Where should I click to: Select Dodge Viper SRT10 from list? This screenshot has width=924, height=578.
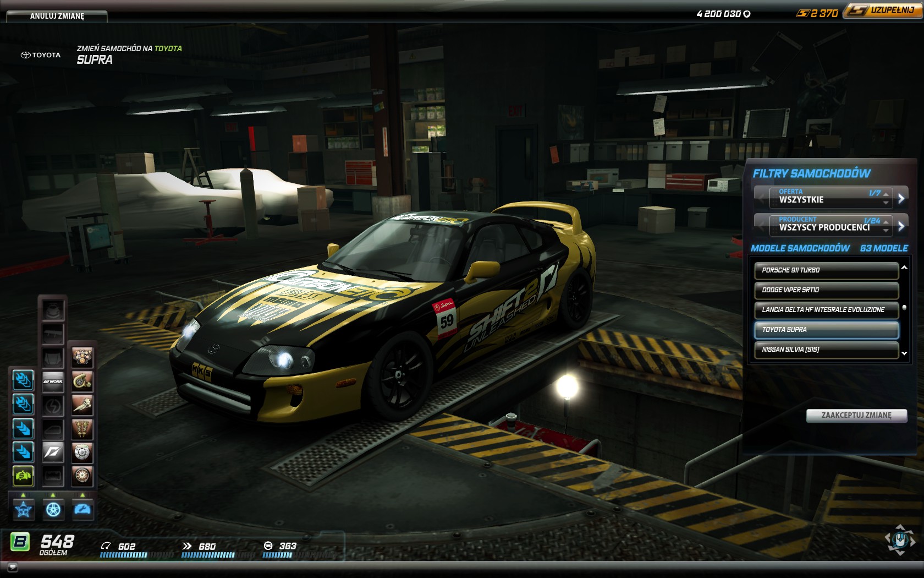(x=826, y=290)
